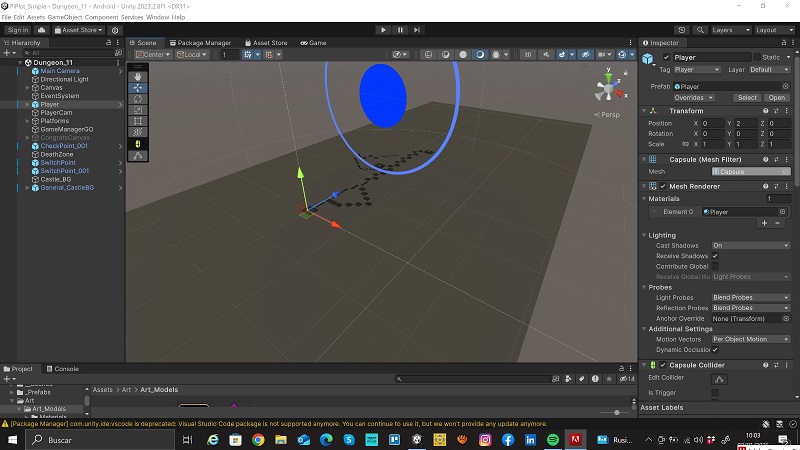800x450 pixels.
Task: Expand the Canvas object in Hierarchy
Action: point(28,88)
